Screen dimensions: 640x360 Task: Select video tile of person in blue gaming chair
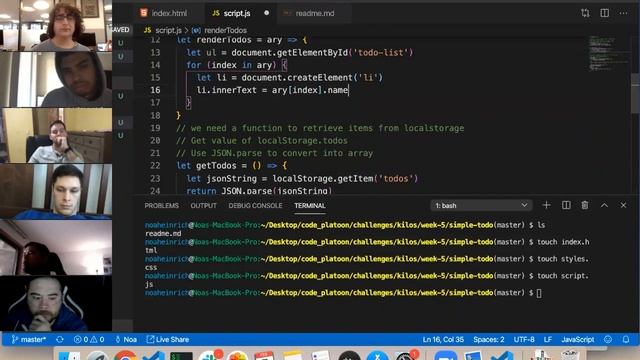(x=56, y=303)
